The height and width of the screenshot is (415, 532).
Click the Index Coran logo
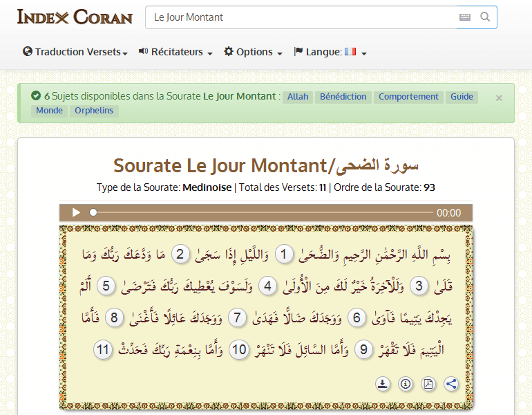tap(75, 17)
